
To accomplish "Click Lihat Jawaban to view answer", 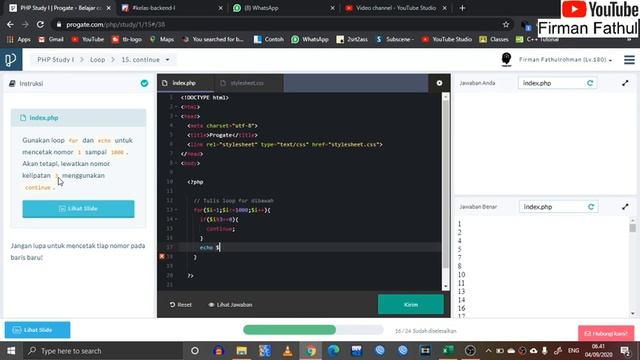I will tap(230, 304).
